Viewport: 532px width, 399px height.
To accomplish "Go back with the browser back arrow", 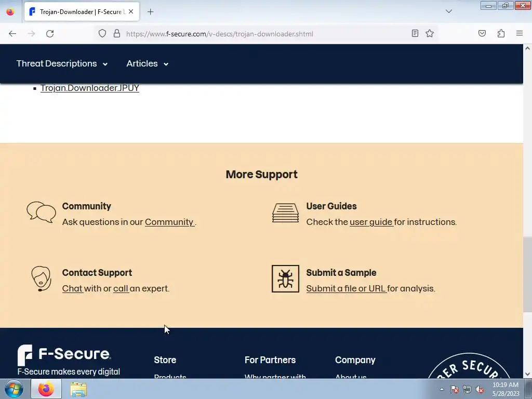I will [12, 34].
